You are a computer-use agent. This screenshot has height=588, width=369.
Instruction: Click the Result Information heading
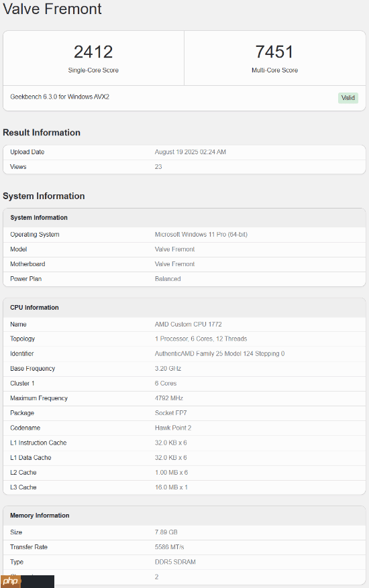(42, 132)
